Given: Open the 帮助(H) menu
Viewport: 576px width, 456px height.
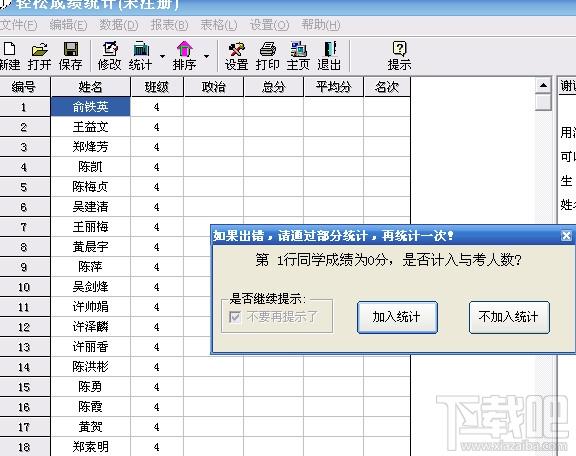Looking at the screenshot, I should [x=321, y=25].
